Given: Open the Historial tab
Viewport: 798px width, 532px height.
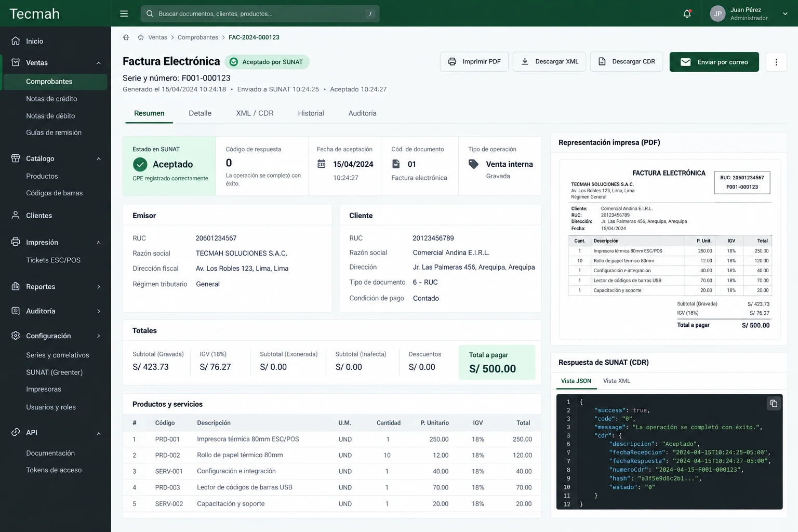Looking at the screenshot, I should [311, 113].
